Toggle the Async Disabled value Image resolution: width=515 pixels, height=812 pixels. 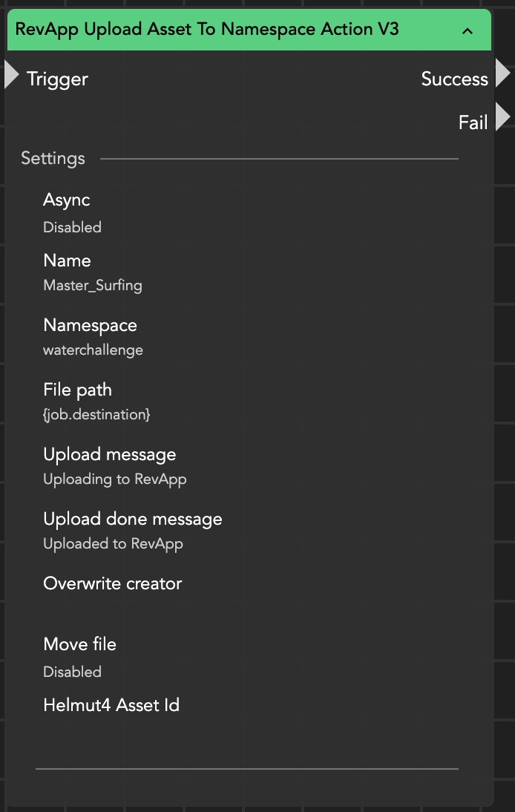point(72,228)
